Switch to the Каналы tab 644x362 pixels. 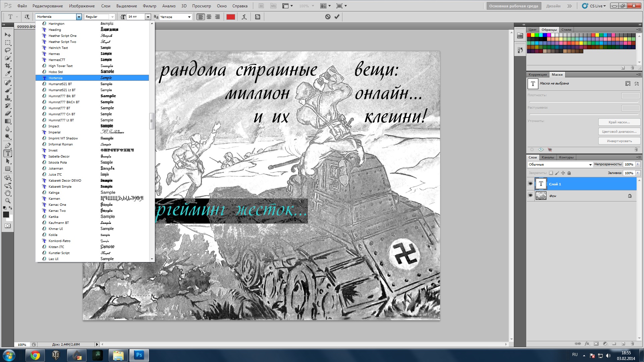[548, 157]
